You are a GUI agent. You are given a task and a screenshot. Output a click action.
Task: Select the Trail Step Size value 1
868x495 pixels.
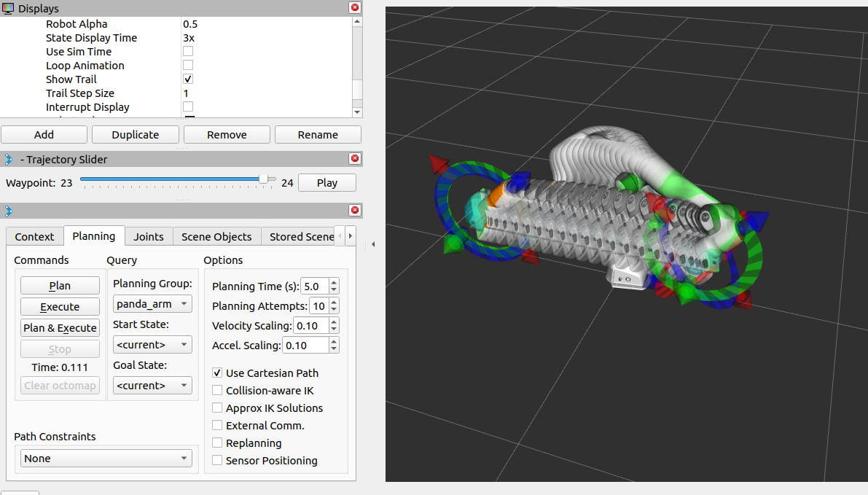186,93
